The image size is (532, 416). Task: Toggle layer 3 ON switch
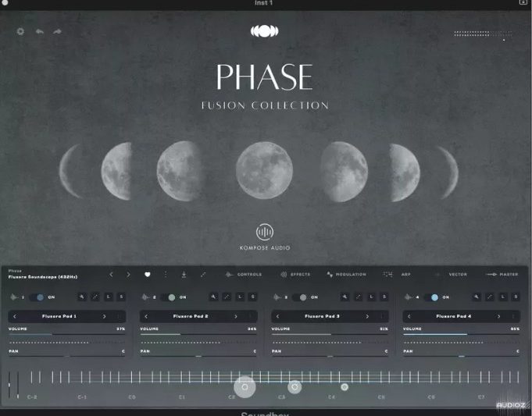(x=300, y=297)
